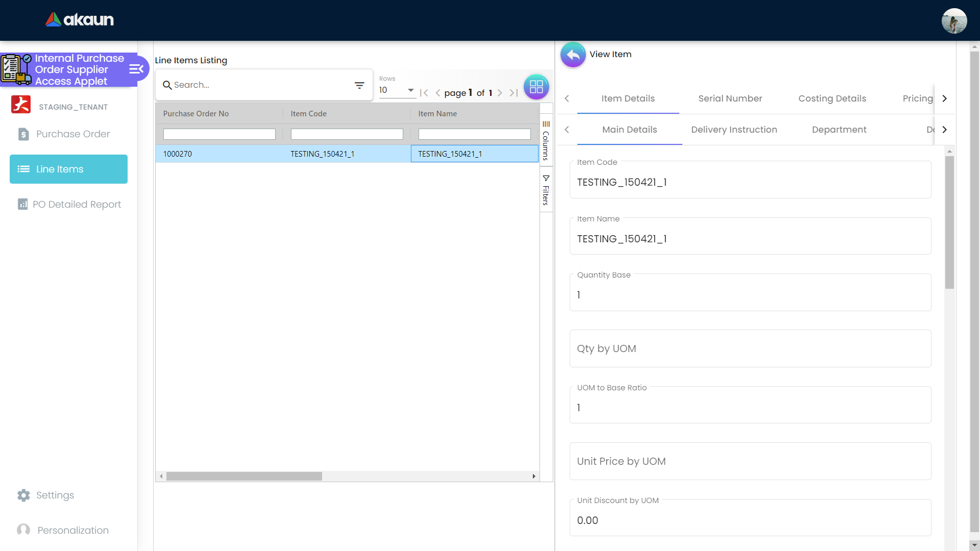Jump to last page arrow
Screen dimensions: 980x551
(513, 93)
